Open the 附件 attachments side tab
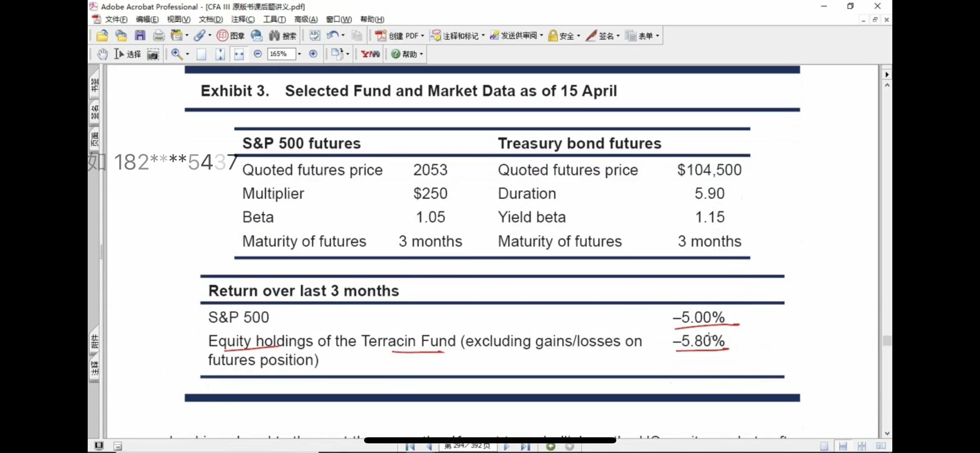The height and width of the screenshot is (453, 980). 95,341
